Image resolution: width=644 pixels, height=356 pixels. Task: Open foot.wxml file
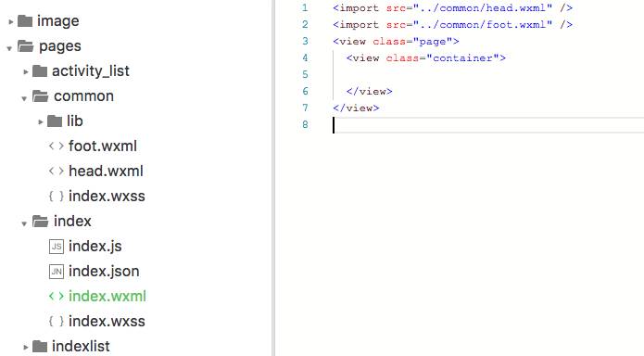point(103,146)
